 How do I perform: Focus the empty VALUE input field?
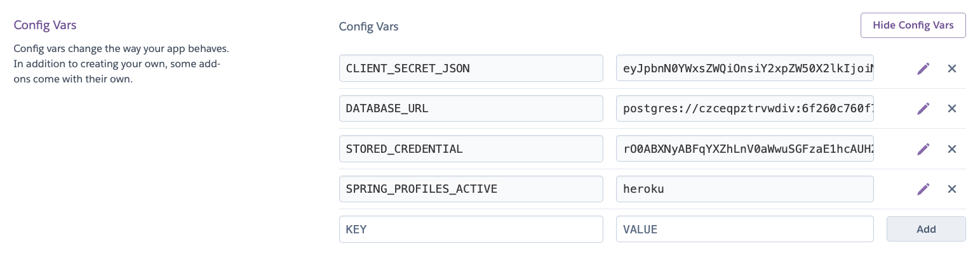(x=745, y=229)
